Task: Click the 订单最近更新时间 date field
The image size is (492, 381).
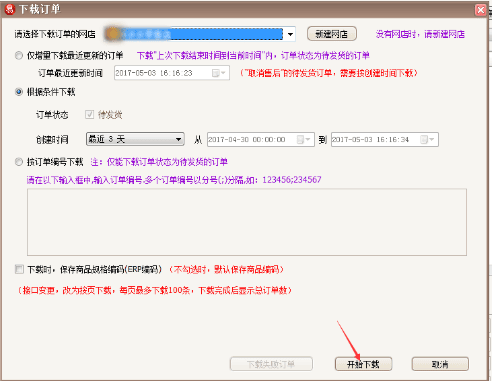Action: (x=172, y=73)
